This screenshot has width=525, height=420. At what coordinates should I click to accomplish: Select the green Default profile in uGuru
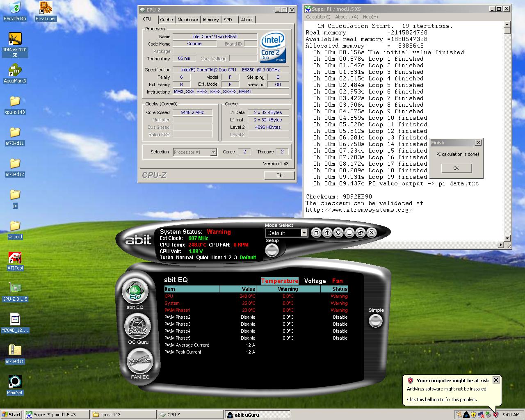(248, 258)
